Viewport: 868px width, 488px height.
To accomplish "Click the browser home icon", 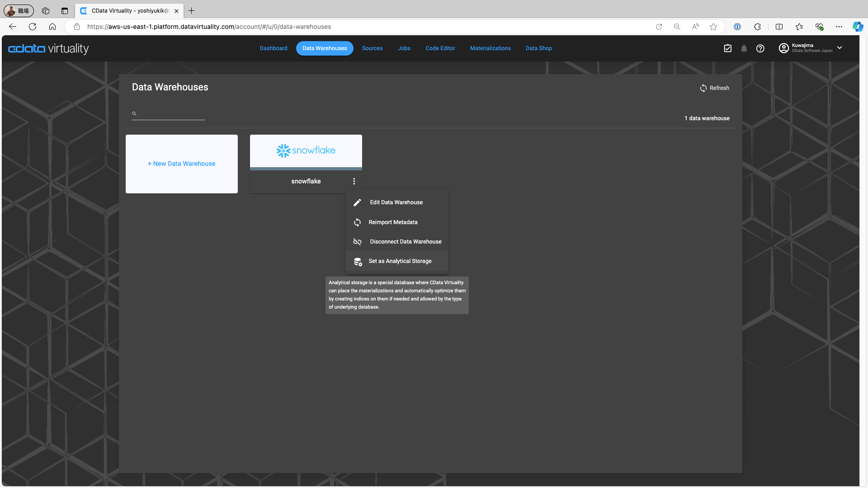I will coord(52,27).
